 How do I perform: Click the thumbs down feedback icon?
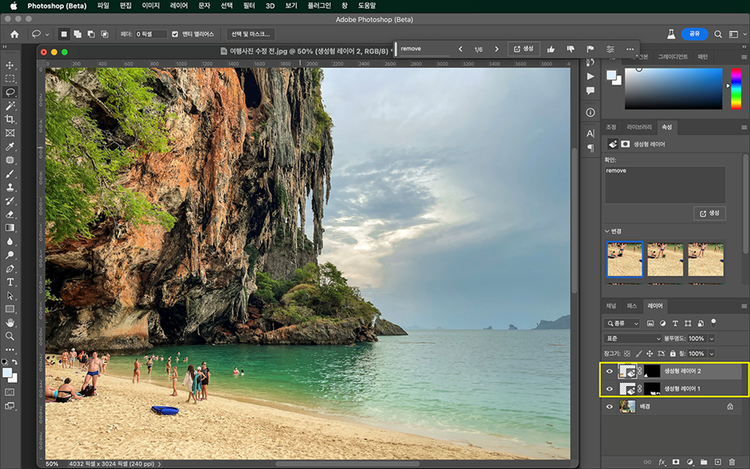pos(571,48)
